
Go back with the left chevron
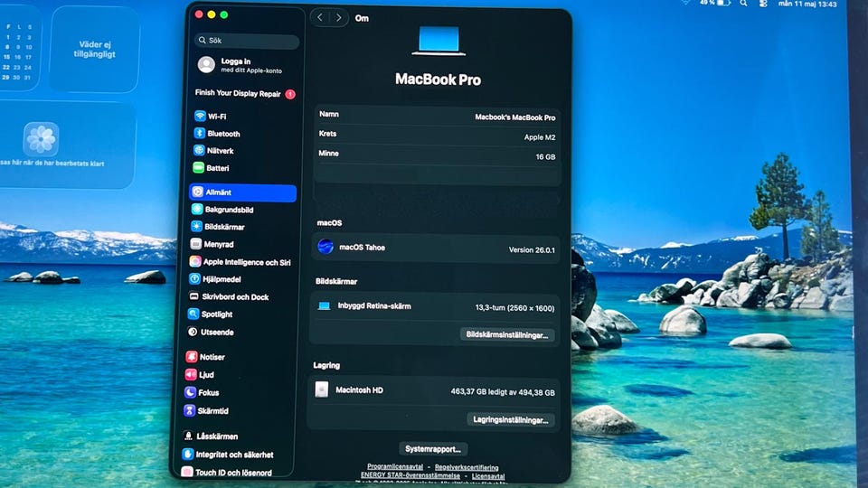[x=320, y=18]
